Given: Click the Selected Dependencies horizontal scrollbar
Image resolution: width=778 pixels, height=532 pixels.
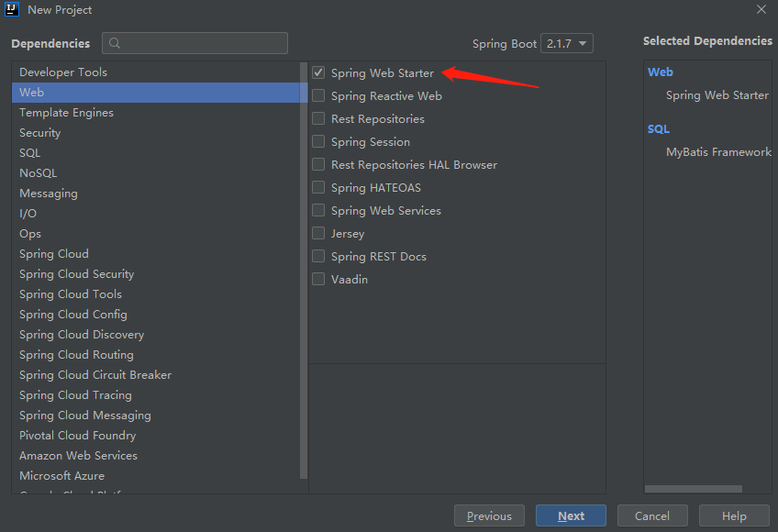Looking at the screenshot, I should pos(693,489).
